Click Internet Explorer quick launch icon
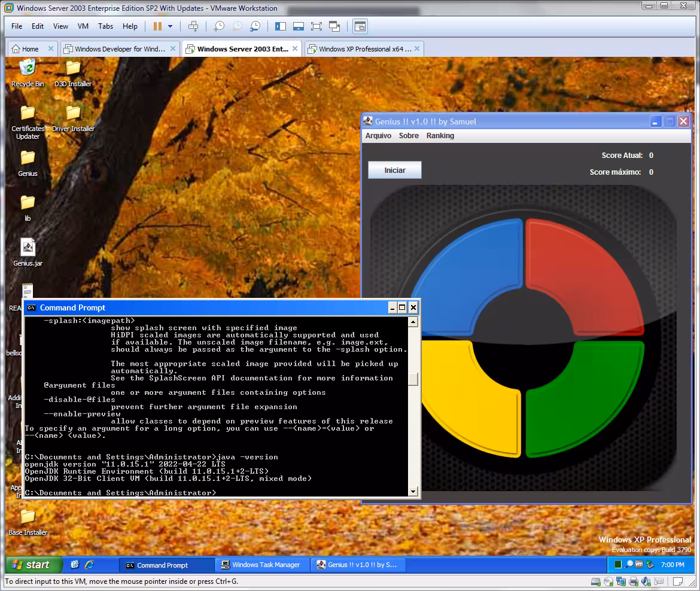700x591 pixels. pos(89,565)
